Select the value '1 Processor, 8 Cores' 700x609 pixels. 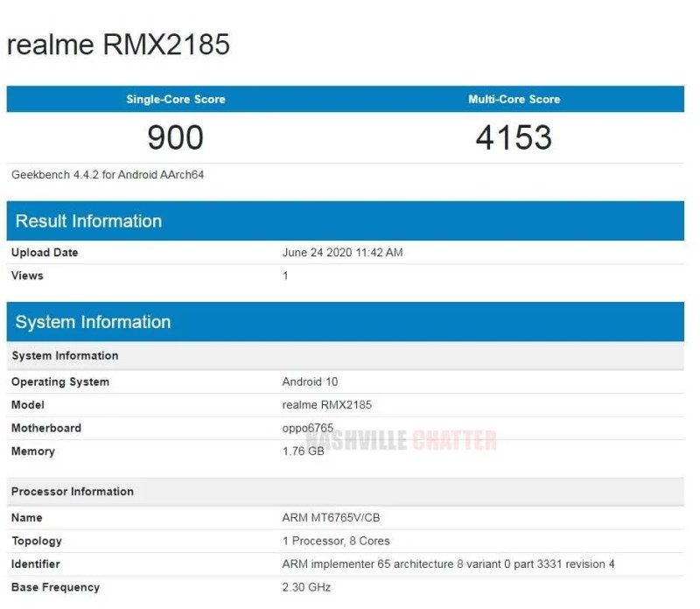336,541
